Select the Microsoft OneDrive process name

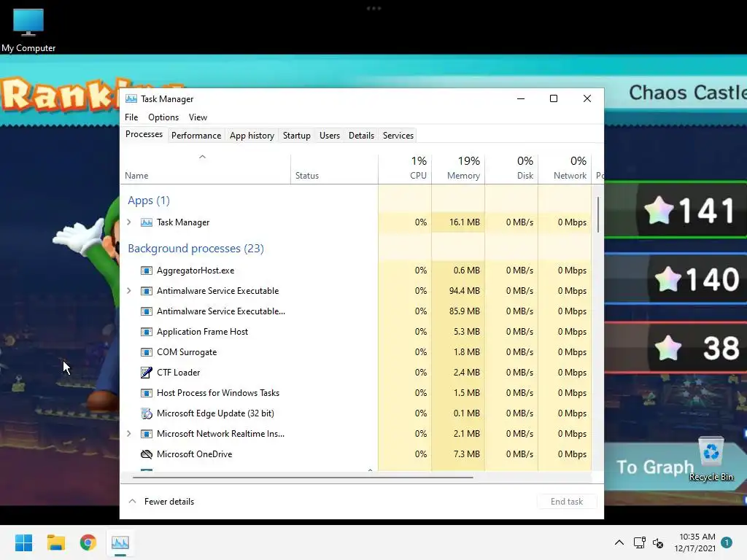(194, 454)
